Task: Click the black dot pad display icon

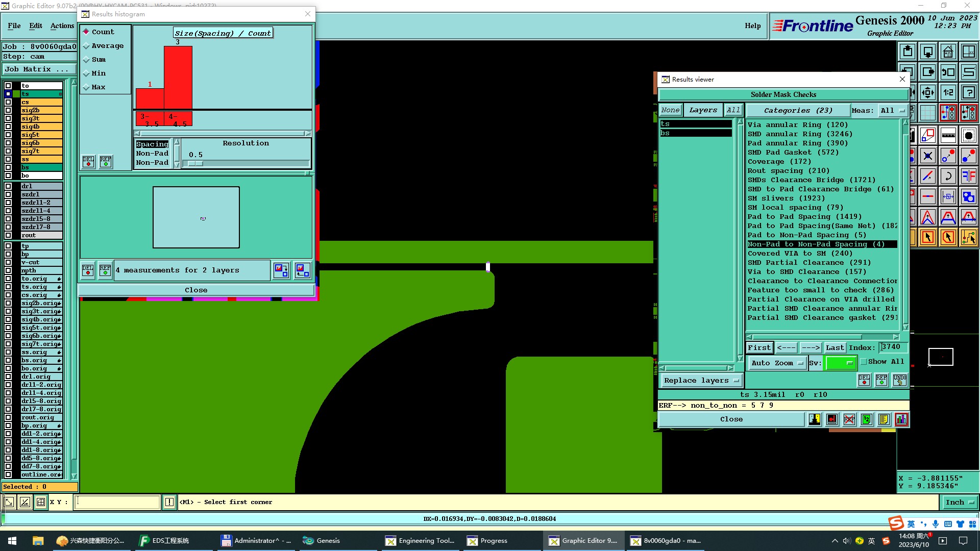Action: coord(968,135)
